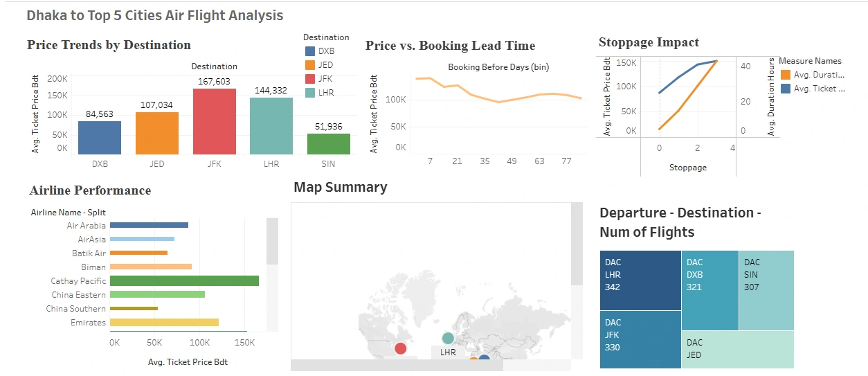The image size is (868, 376).
Task: Click the Avg. Duration orange legend square
Action: [x=785, y=75]
